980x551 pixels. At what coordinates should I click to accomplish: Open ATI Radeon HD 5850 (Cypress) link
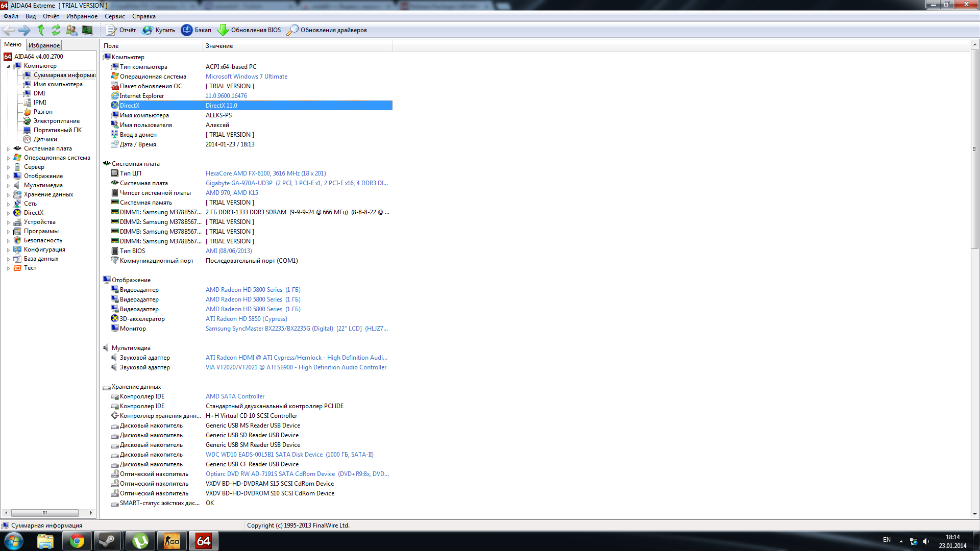247,319
